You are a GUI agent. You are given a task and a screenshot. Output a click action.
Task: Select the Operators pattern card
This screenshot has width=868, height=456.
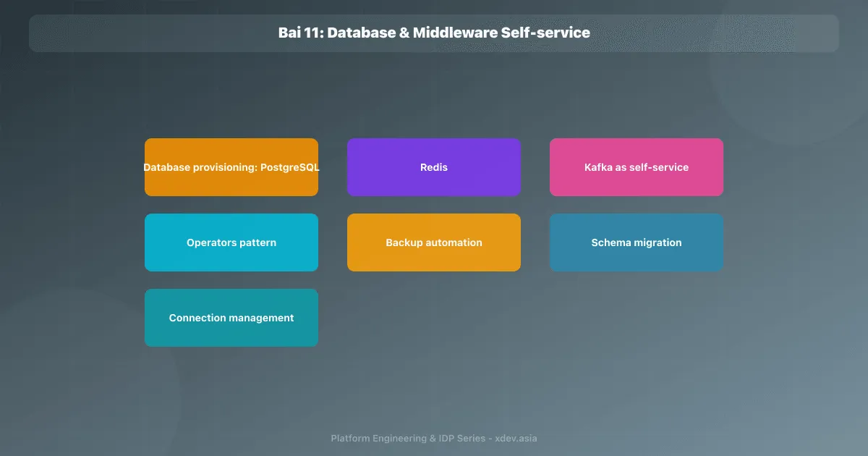tap(231, 242)
